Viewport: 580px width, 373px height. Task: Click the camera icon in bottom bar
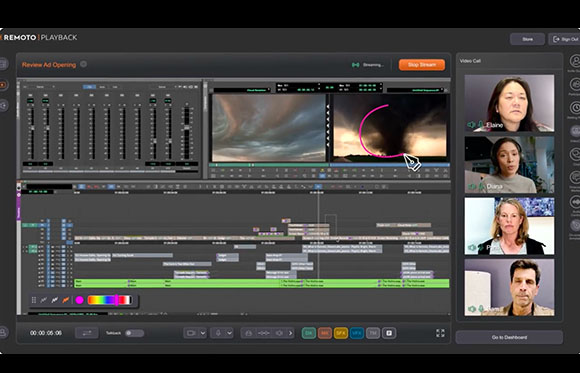coord(191,333)
